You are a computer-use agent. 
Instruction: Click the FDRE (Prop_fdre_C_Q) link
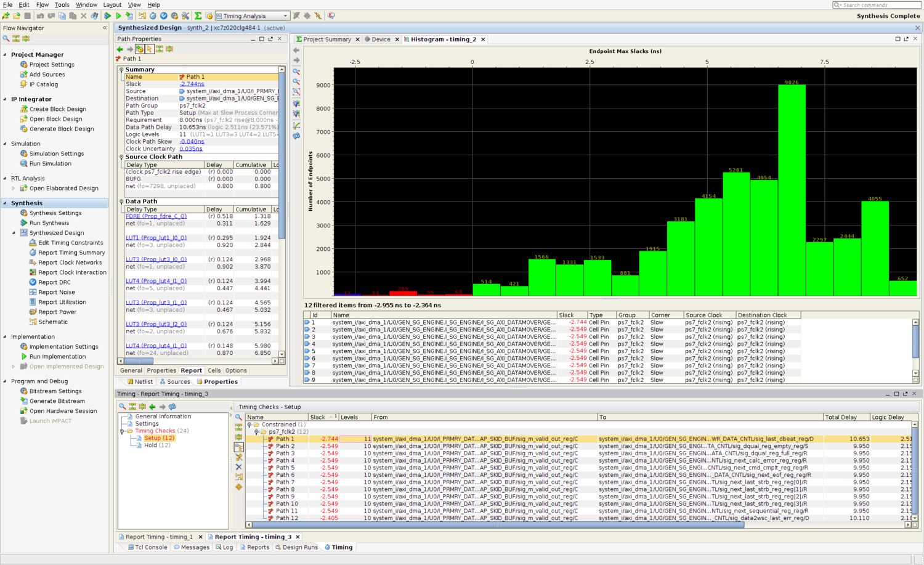tap(156, 216)
